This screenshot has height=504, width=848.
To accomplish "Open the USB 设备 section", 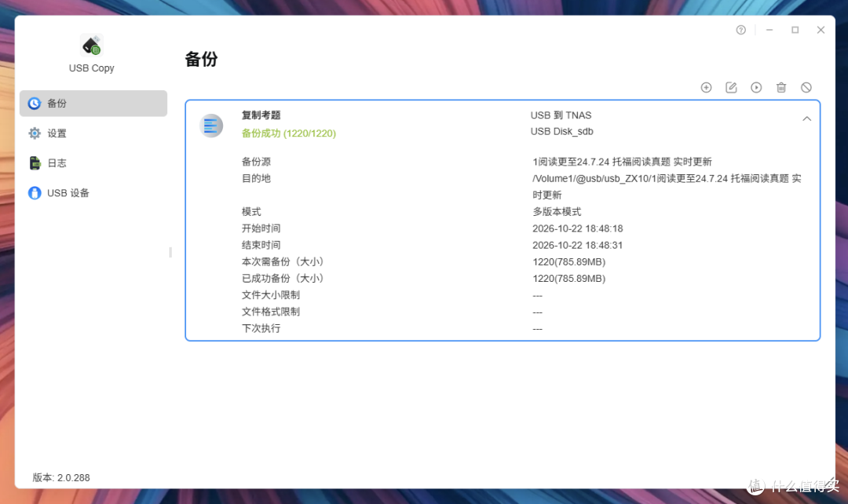I will pos(93,193).
